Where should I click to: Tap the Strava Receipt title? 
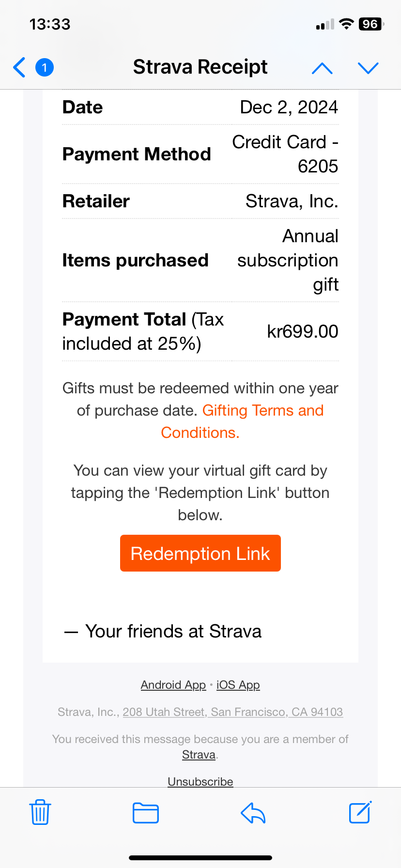(200, 67)
